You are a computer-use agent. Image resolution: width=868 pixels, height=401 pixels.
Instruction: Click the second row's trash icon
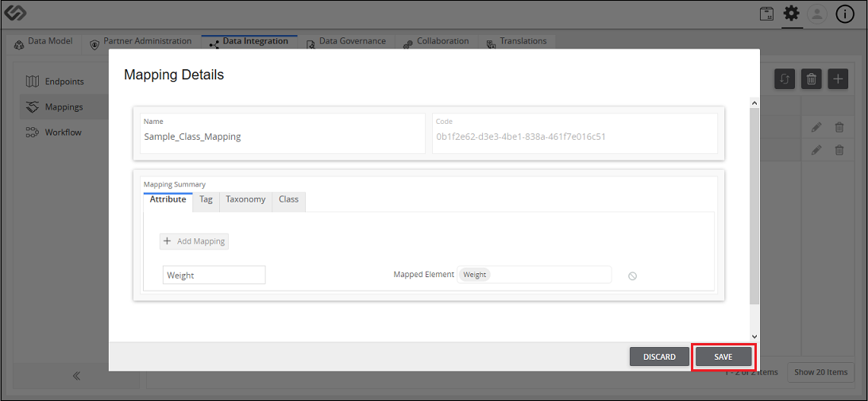(839, 149)
